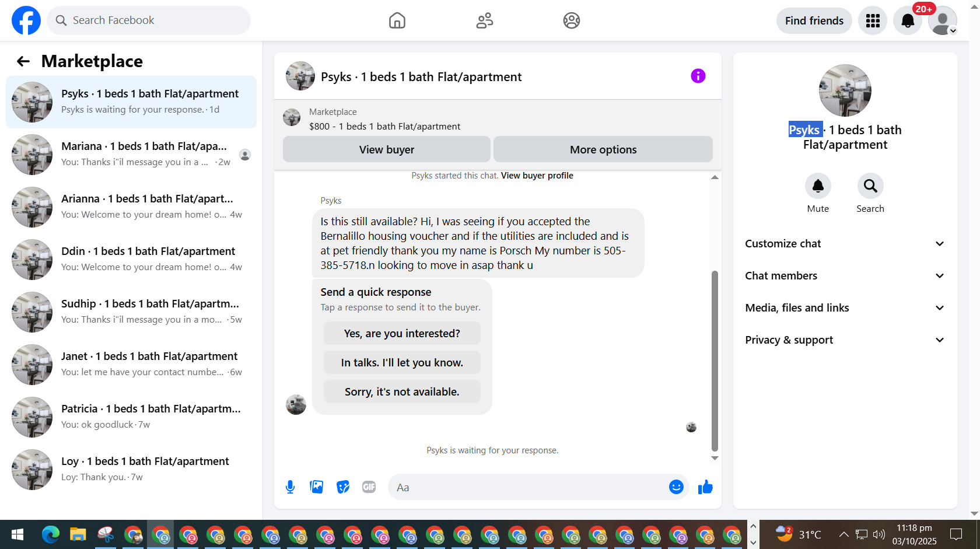Click the listing thumbnail in the chat header
This screenshot has width=980, height=549.
[x=300, y=76]
